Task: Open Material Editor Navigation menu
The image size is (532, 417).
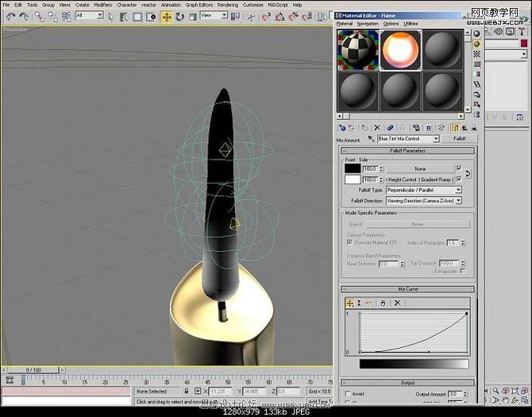Action: (368, 24)
